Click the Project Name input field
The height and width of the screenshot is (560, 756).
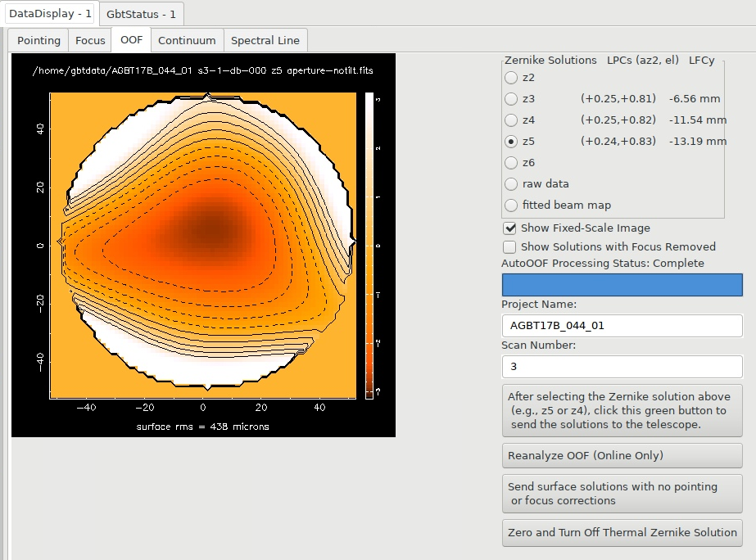pyautogui.click(x=622, y=326)
